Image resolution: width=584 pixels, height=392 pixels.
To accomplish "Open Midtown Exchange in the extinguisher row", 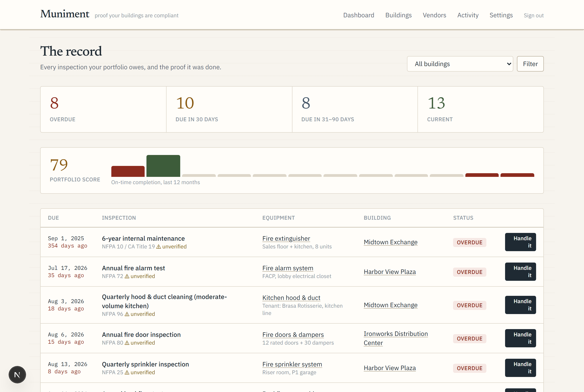I will pyautogui.click(x=390, y=242).
